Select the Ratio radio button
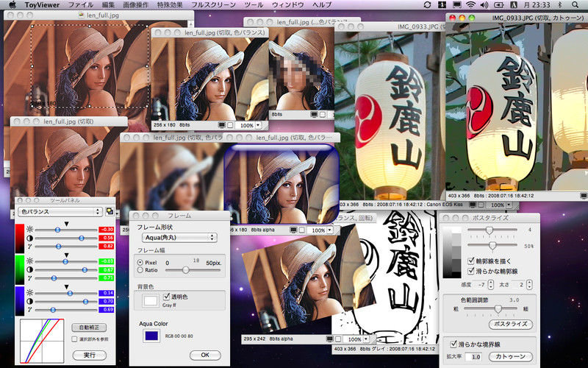This screenshot has width=588, height=368. (140, 270)
